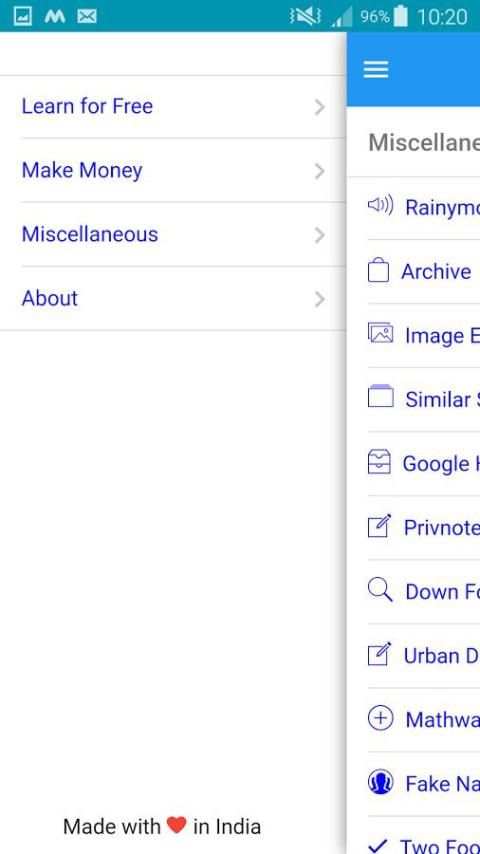
Task: Open the About menu item
Action: pos(173,298)
